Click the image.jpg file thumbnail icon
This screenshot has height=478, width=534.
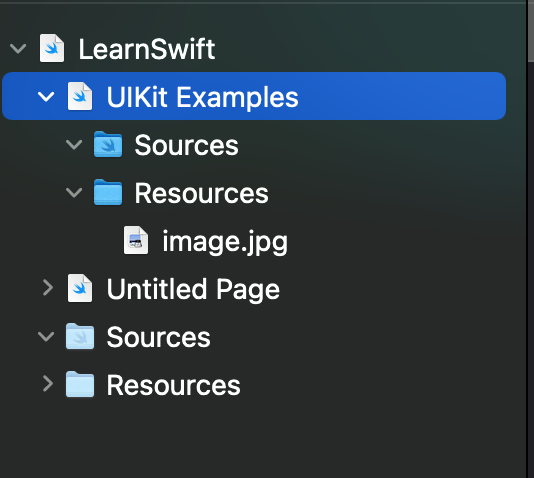click(x=136, y=240)
